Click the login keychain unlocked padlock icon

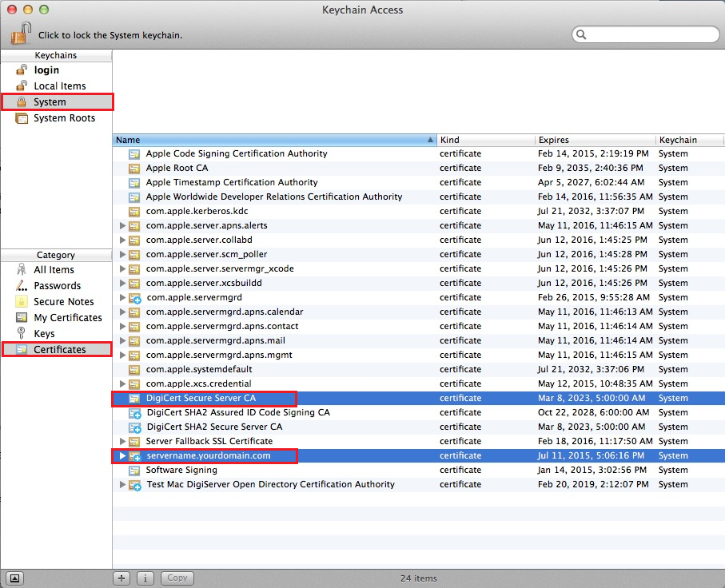pyautogui.click(x=22, y=70)
